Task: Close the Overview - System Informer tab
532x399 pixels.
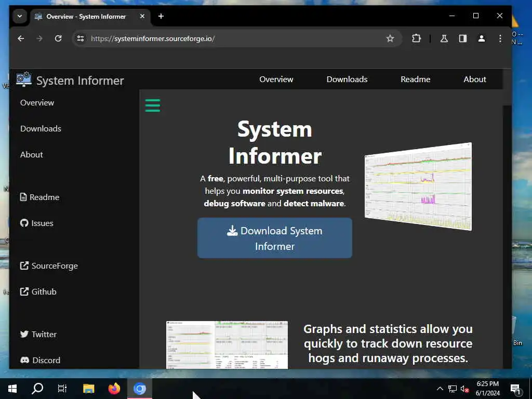Action: pyautogui.click(x=142, y=16)
